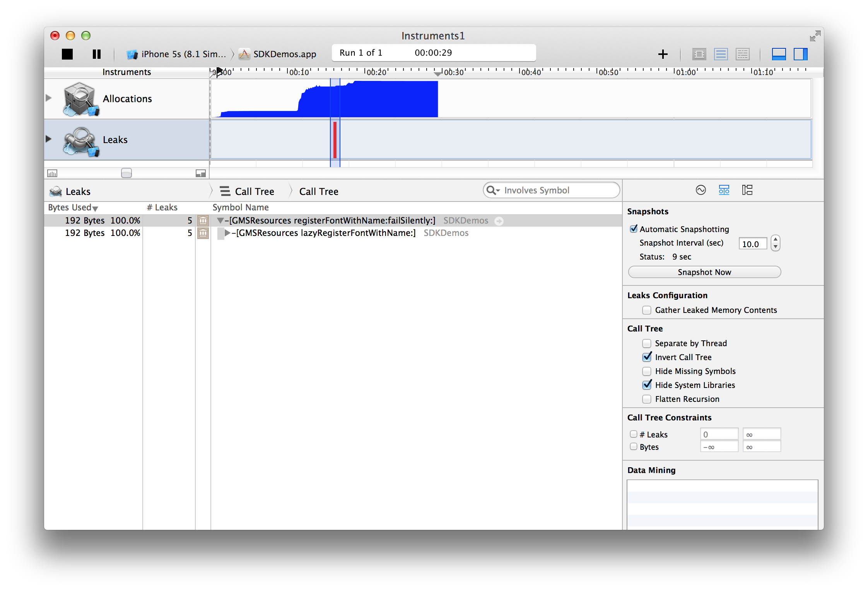Uncheck Hide System Libraries
Screen dimensions: 868x591
(x=646, y=385)
